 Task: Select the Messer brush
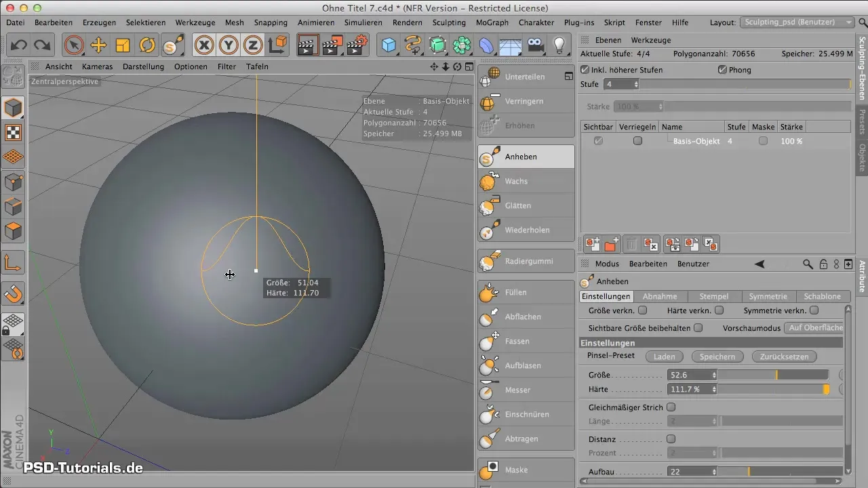tap(526, 390)
